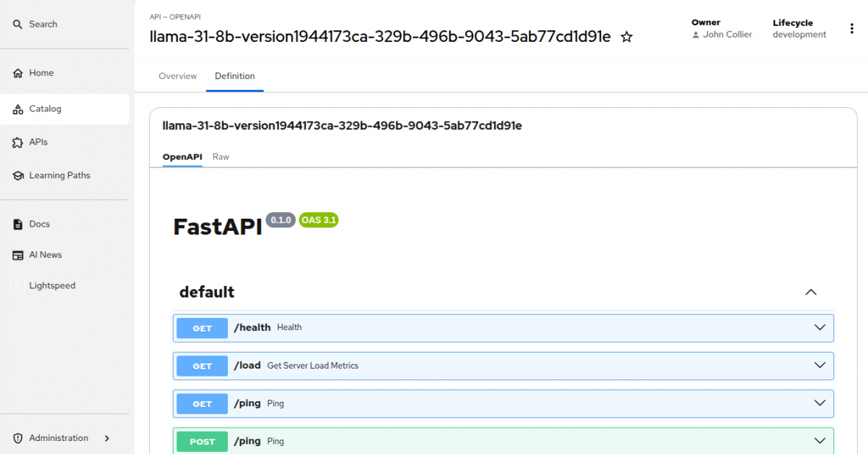Viewport: 868px width, 454px height.
Task: Favorite the entity with the star icon
Action: pyautogui.click(x=627, y=37)
